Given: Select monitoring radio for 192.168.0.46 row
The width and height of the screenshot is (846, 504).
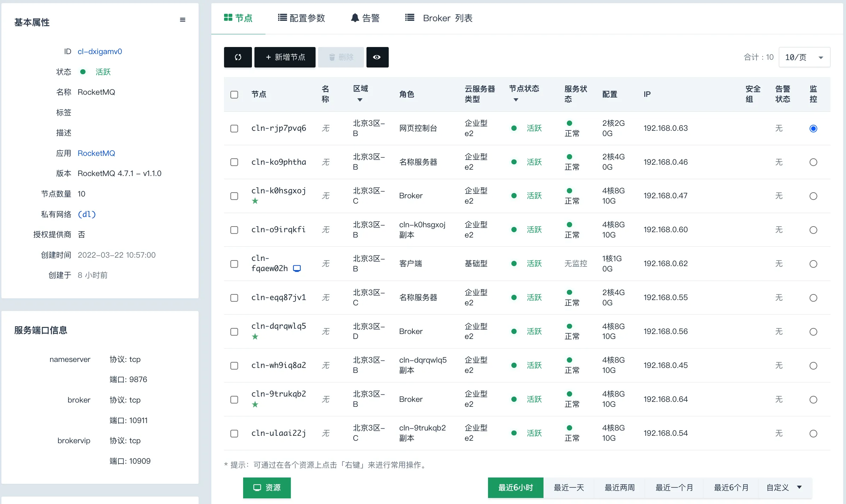Looking at the screenshot, I should pos(813,162).
